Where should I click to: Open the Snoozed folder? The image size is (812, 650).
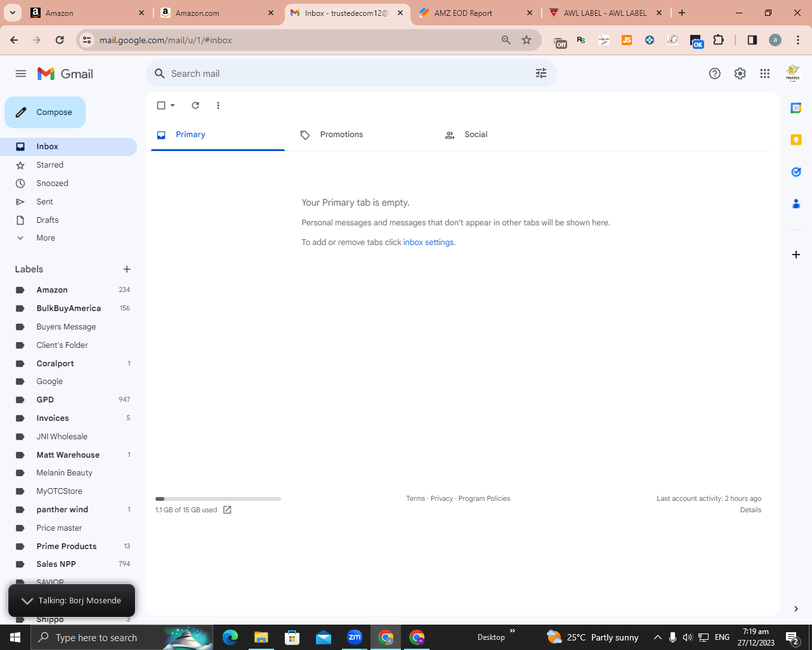tap(69, 183)
